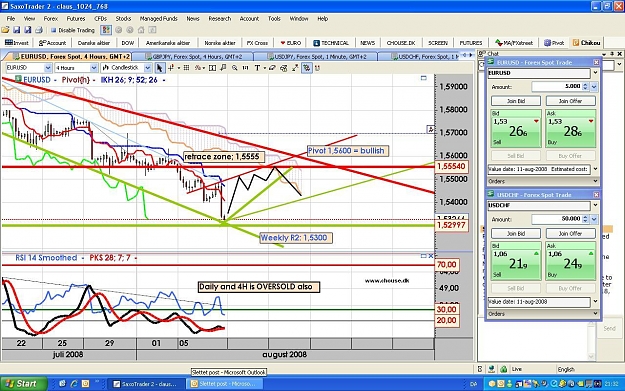Open the amount dropdown in EURUSD trade ticket

pos(594,86)
